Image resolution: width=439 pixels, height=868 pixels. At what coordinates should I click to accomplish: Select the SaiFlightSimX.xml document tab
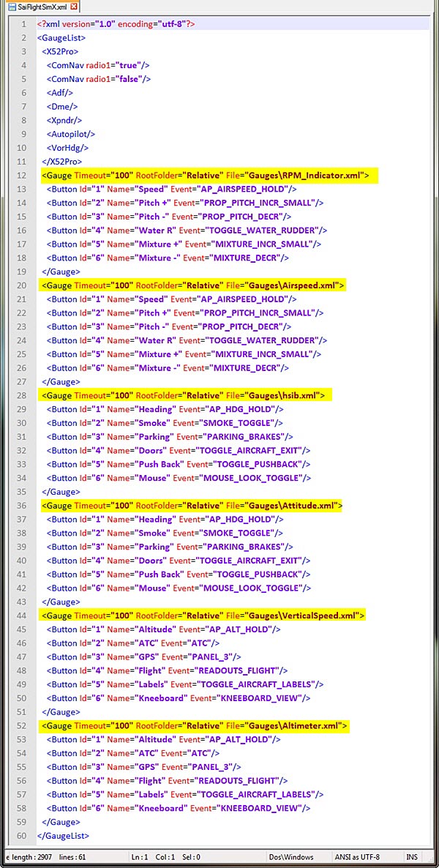[x=42, y=6]
